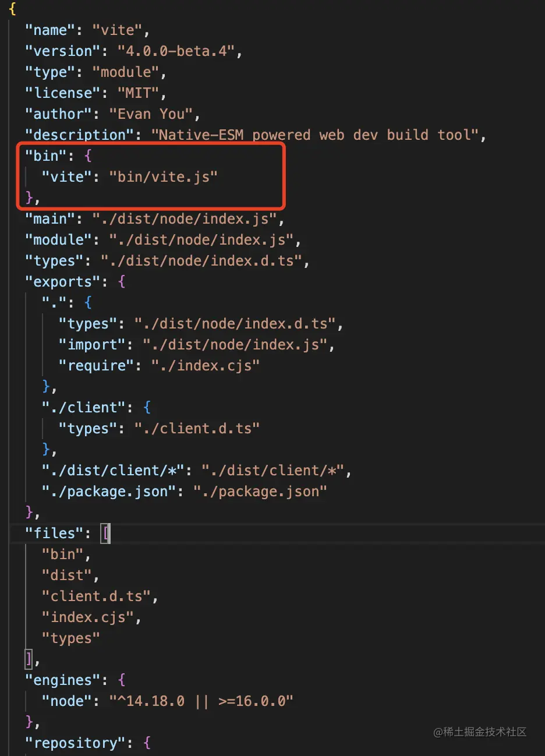
Task: Click the "4.0.0-beta.4" version value
Action: click(176, 51)
